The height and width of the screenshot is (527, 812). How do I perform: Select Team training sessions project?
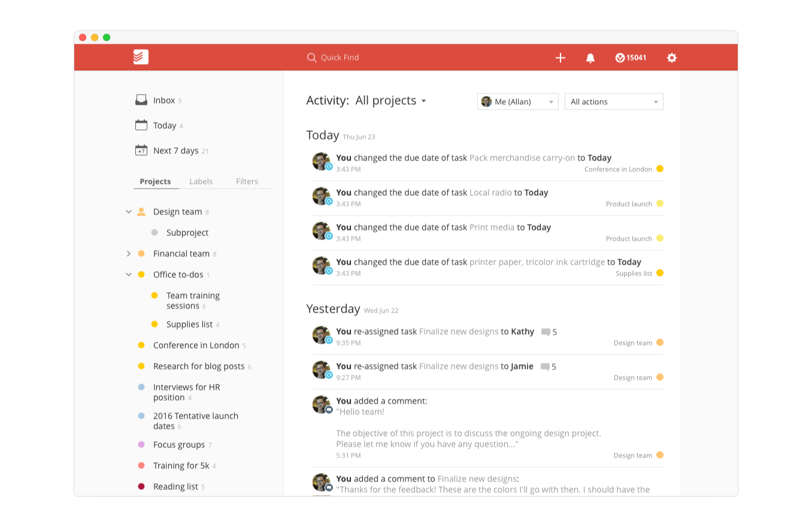click(x=193, y=301)
